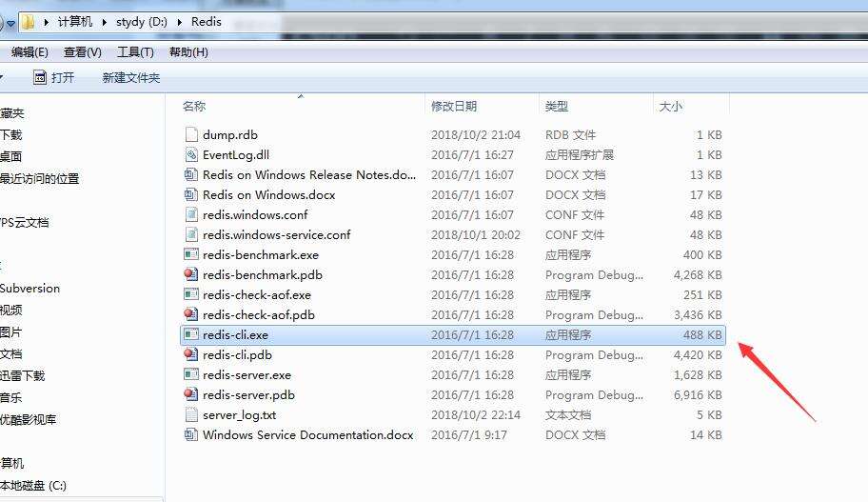
Task: Go to stydy (D:) in the address bar
Action: pos(142,22)
